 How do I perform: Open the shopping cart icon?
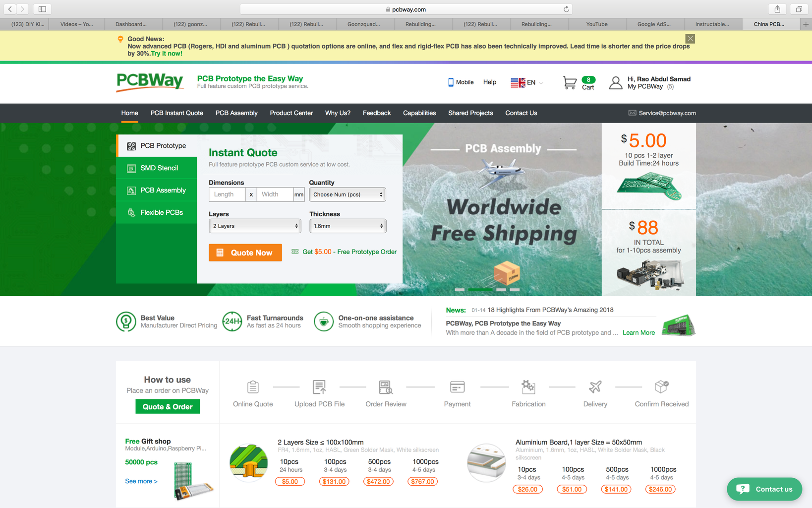[570, 83]
